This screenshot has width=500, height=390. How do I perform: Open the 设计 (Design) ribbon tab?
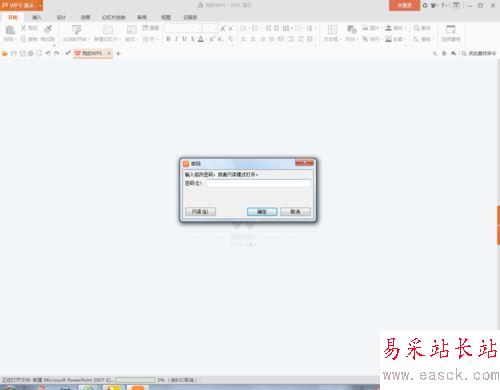61,17
